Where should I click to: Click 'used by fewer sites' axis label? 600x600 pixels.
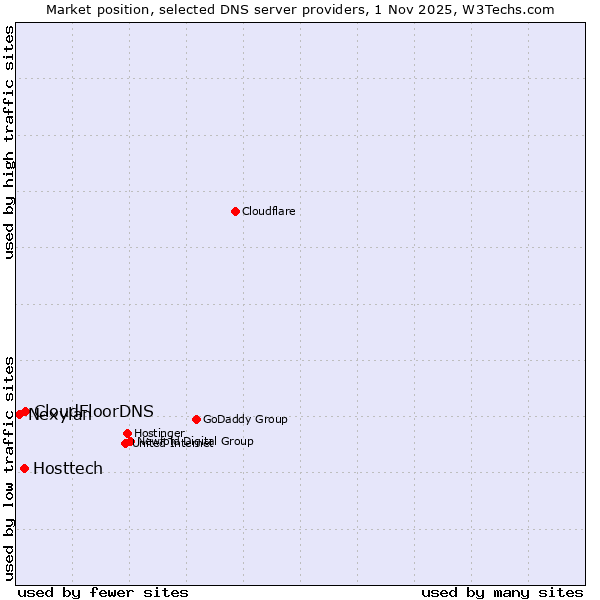[x=103, y=592]
